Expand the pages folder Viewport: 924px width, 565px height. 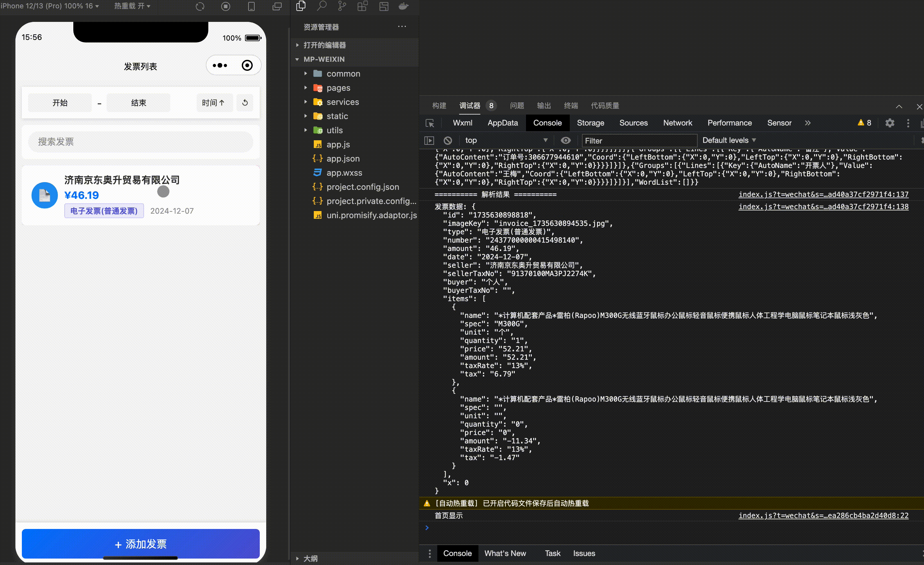(x=354, y=88)
